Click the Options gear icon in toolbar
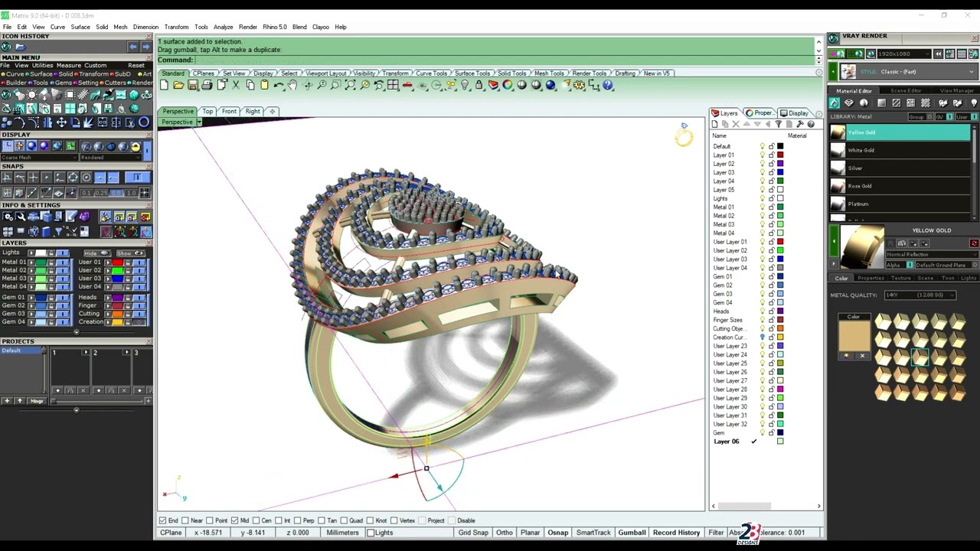 (x=578, y=85)
